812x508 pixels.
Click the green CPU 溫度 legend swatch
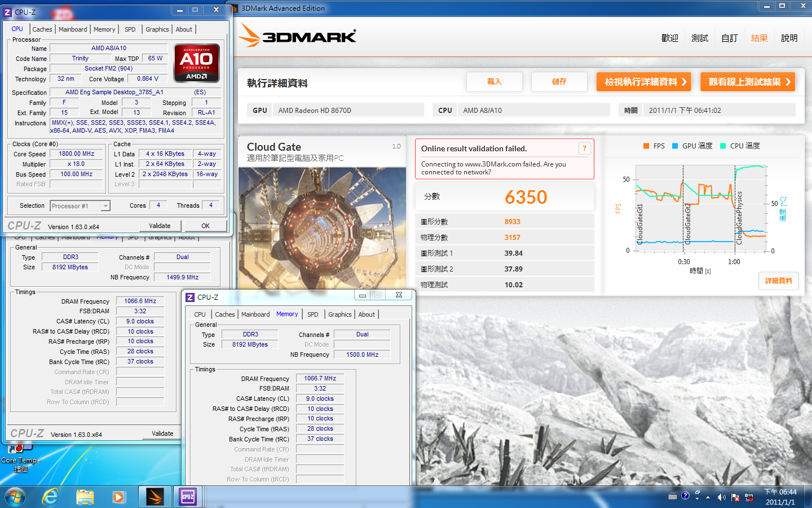[723, 146]
